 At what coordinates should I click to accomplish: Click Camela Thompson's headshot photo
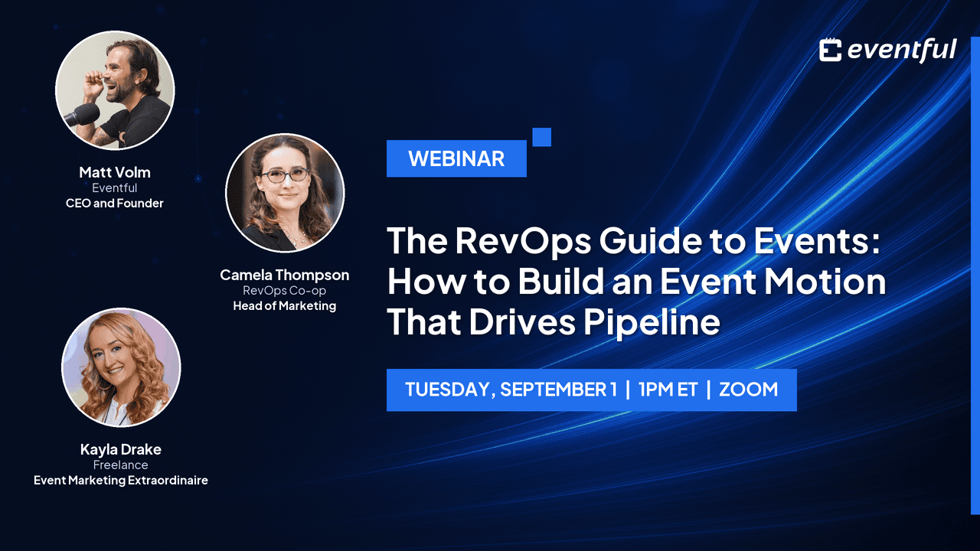point(285,193)
